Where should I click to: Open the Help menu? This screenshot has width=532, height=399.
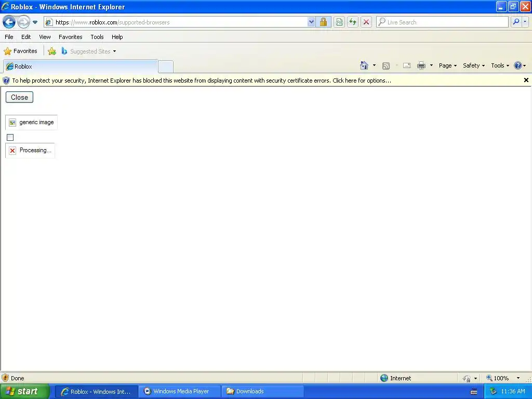click(117, 37)
